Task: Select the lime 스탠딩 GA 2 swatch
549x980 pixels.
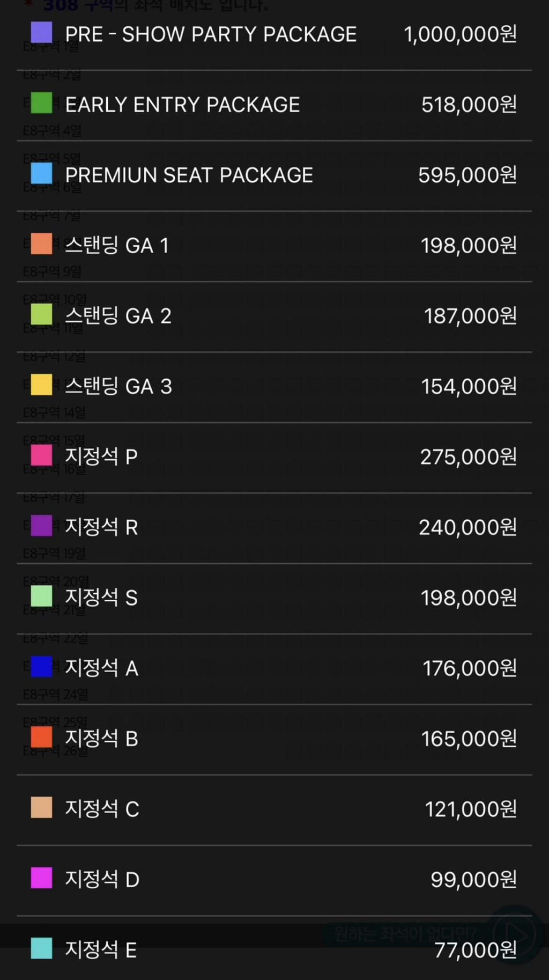Action: coord(42,314)
